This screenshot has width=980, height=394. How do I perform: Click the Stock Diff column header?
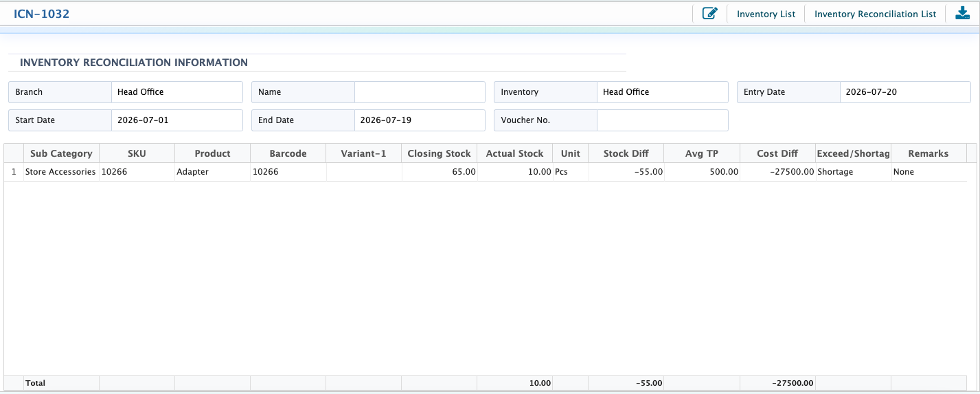point(626,153)
